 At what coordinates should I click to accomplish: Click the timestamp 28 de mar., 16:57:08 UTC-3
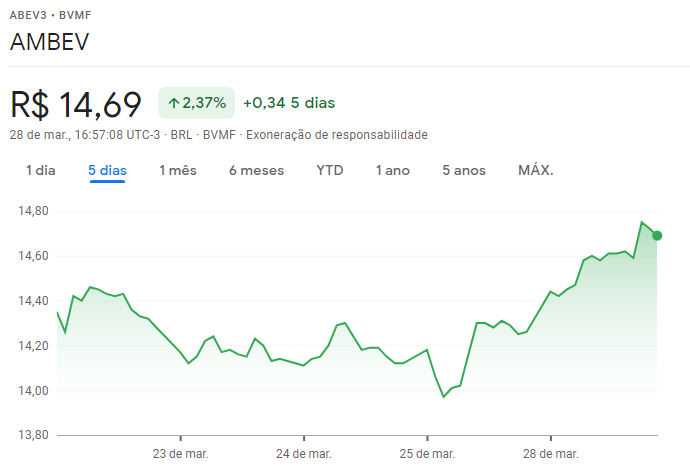point(85,135)
